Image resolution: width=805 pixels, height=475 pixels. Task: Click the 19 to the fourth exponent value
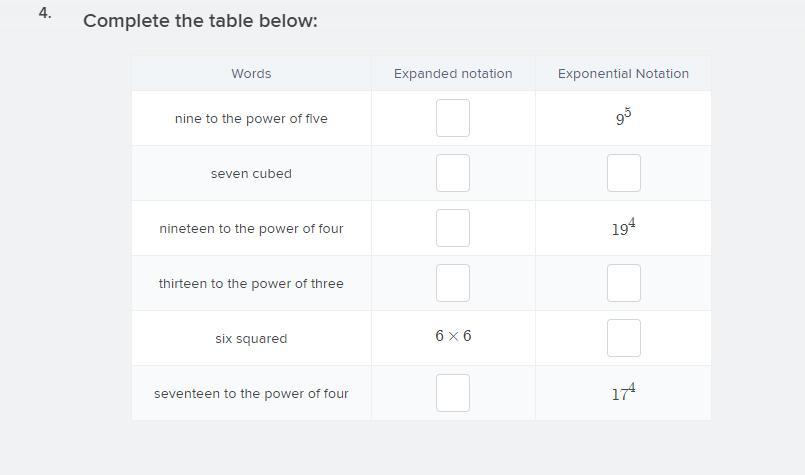tap(623, 228)
